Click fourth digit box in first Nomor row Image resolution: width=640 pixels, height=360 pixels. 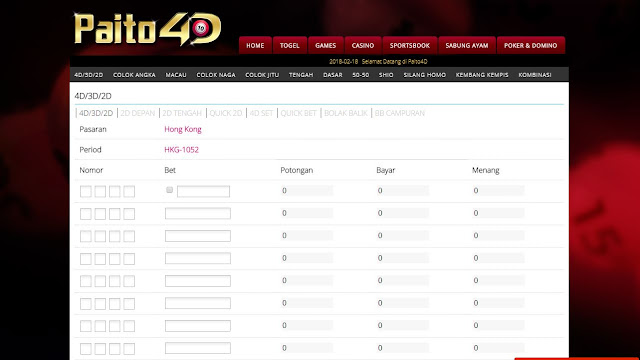129,191
